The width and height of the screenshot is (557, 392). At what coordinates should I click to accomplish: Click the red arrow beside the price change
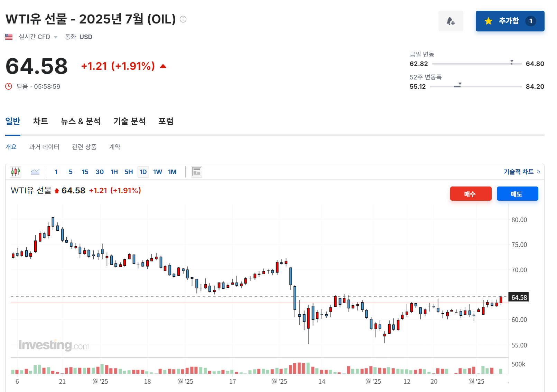tap(163, 66)
